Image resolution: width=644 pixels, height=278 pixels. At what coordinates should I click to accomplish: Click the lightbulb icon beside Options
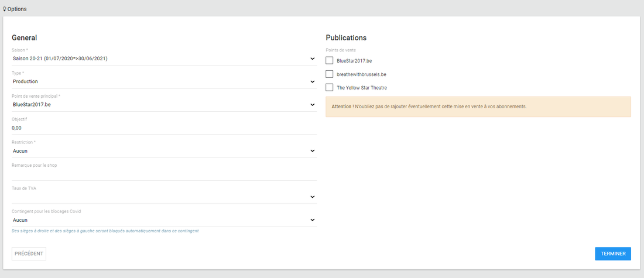click(5, 9)
